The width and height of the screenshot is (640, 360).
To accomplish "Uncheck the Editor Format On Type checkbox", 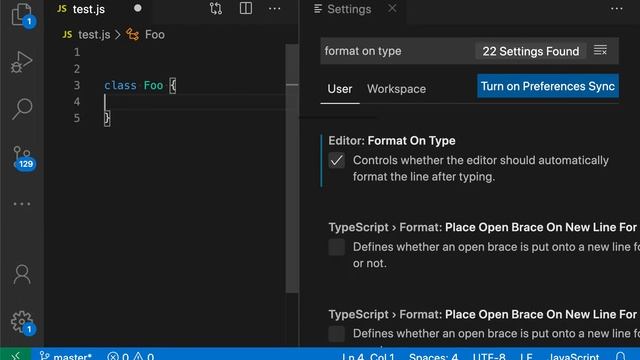I will point(337,160).
